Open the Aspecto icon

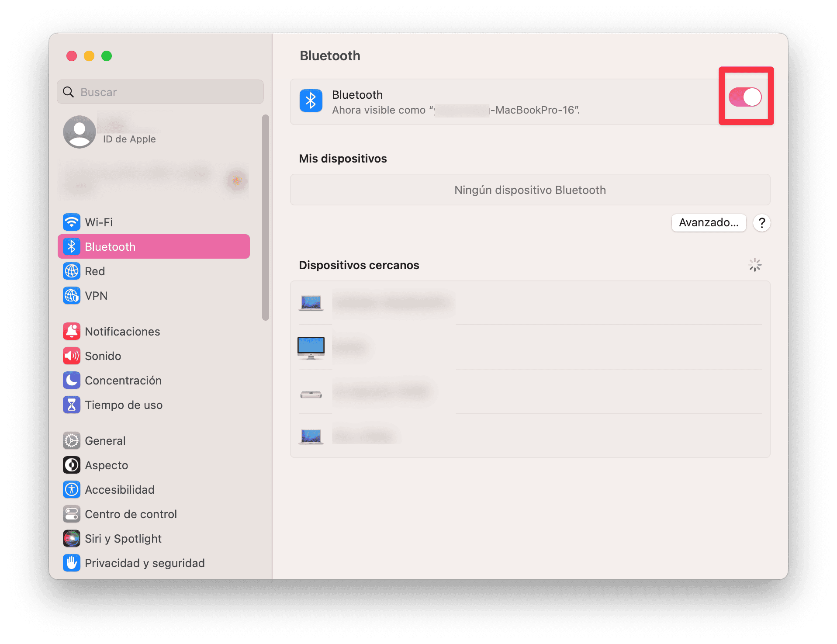tap(72, 465)
